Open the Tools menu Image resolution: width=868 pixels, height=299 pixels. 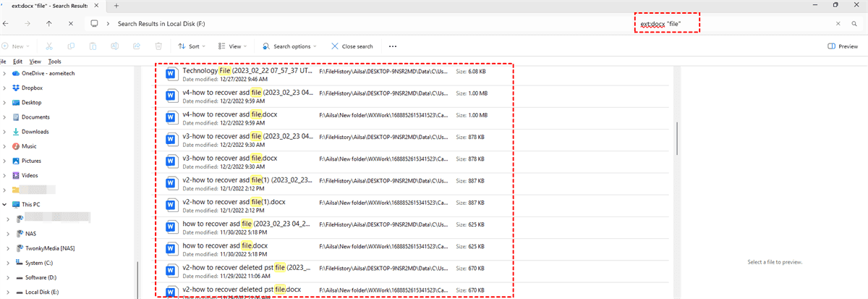[x=54, y=62]
